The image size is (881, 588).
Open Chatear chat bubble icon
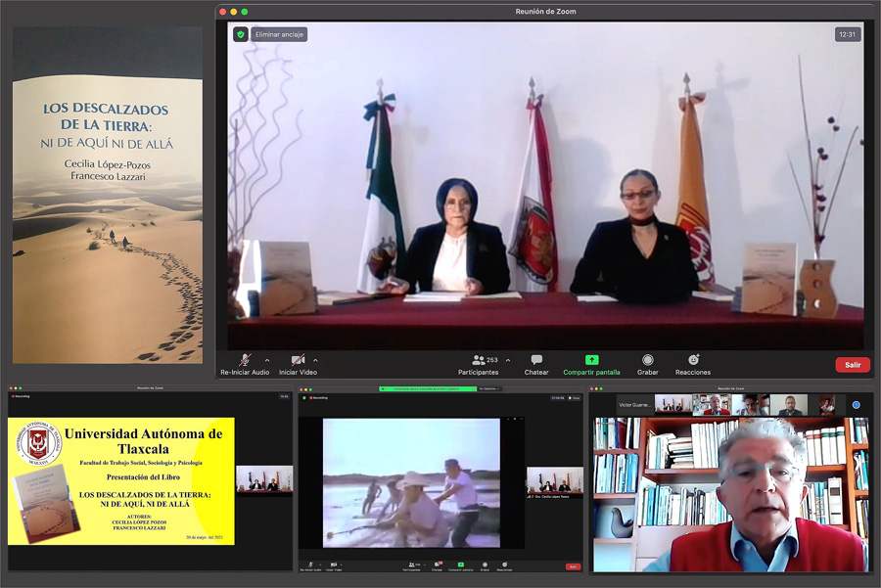coord(536,360)
